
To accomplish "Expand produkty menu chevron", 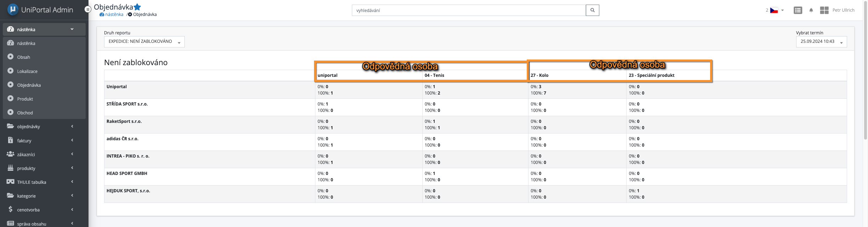I will 72,168.
